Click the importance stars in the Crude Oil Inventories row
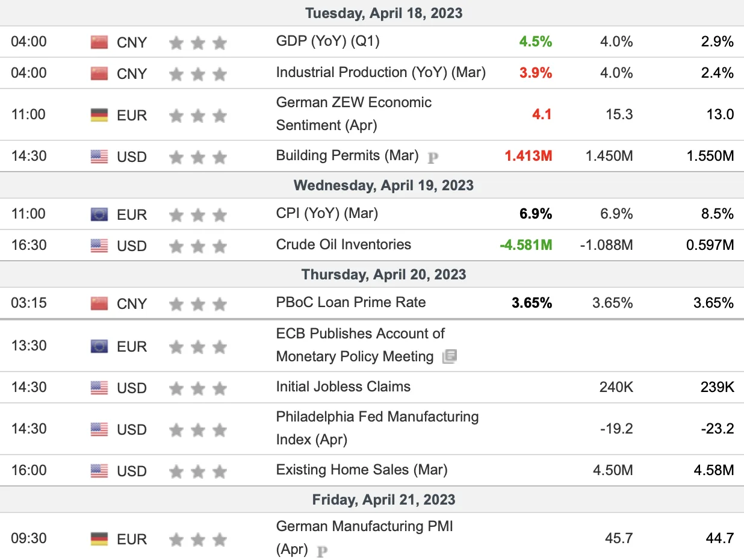 (x=198, y=246)
